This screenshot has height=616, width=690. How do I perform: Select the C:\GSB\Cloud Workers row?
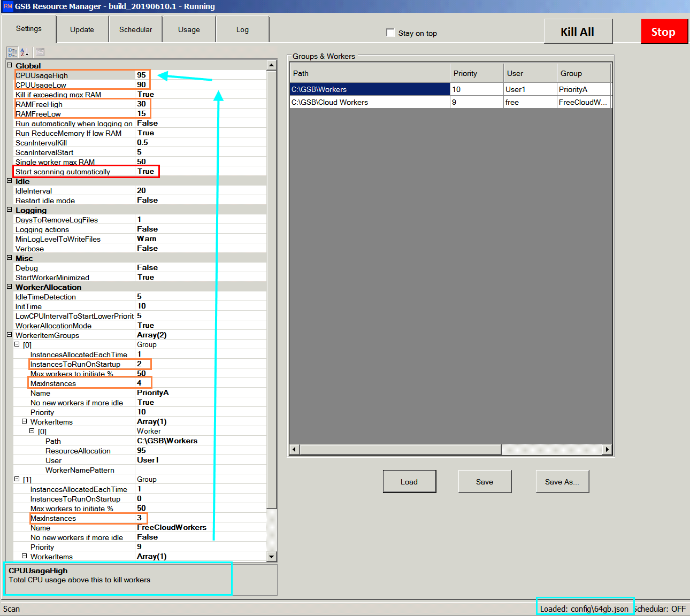pyautogui.click(x=450, y=102)
